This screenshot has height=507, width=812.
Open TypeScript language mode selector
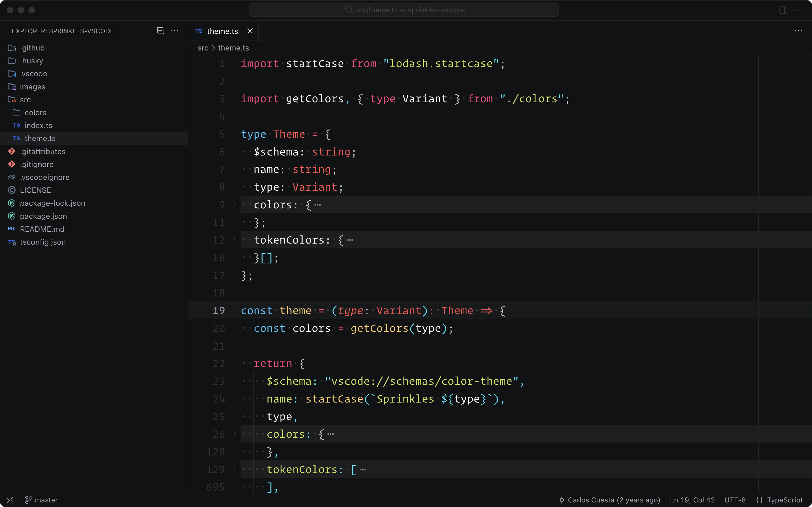[780, 500]
